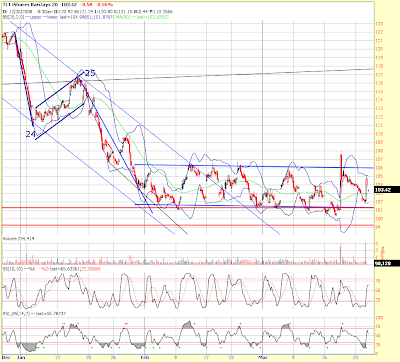Click the Feb month label on time axis
Image resolution: width=400 pixels, height=362 pixels.
(145, 357)
